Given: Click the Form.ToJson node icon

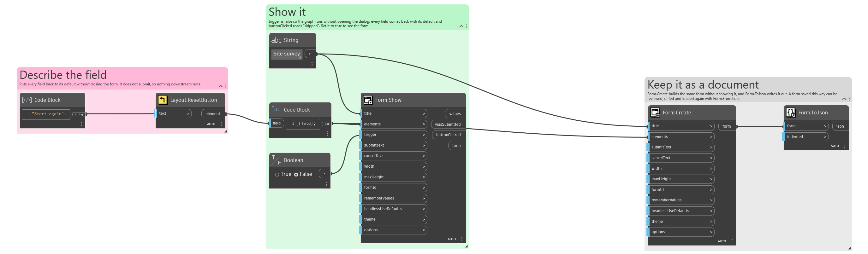Looking at the screenshot, I should pos(790,113).
